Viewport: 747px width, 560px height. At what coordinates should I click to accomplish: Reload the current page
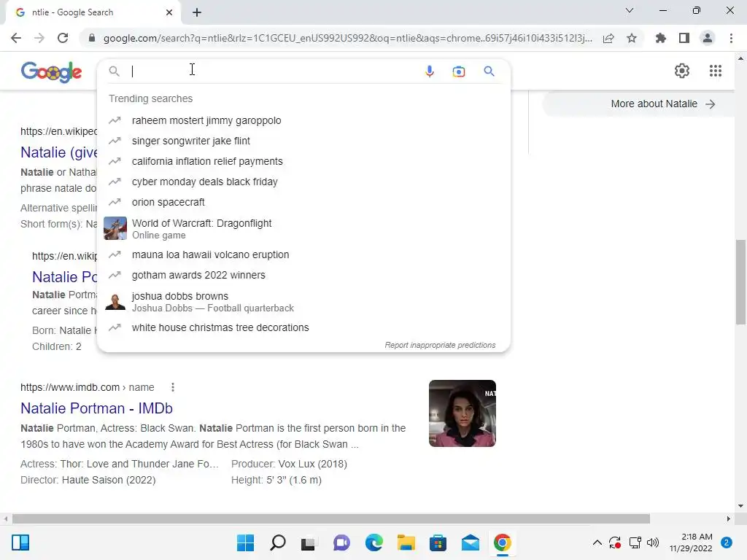(x=63, y=38)
